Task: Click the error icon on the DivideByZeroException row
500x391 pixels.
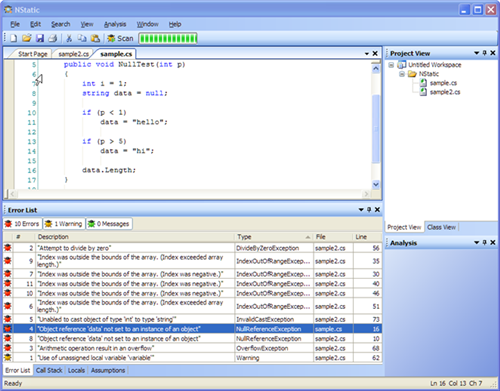Action: click(7, 248)
